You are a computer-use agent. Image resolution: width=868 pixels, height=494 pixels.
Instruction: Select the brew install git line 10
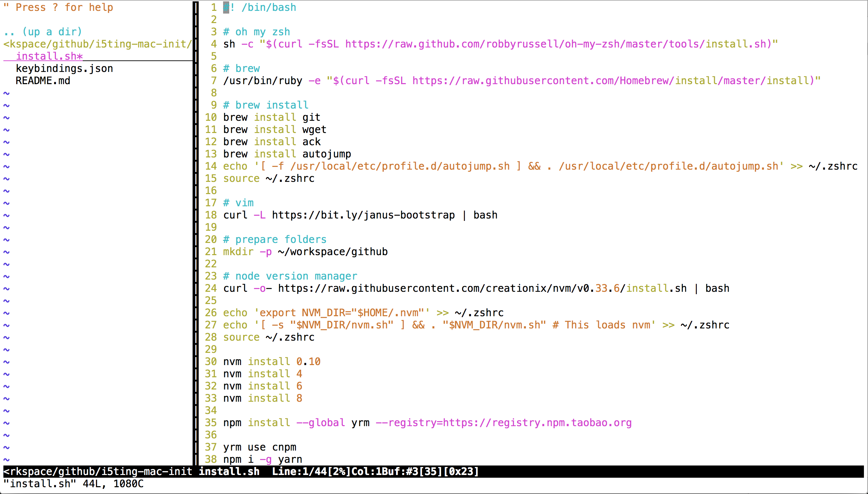pyautogui.click(x=272, y=117)
